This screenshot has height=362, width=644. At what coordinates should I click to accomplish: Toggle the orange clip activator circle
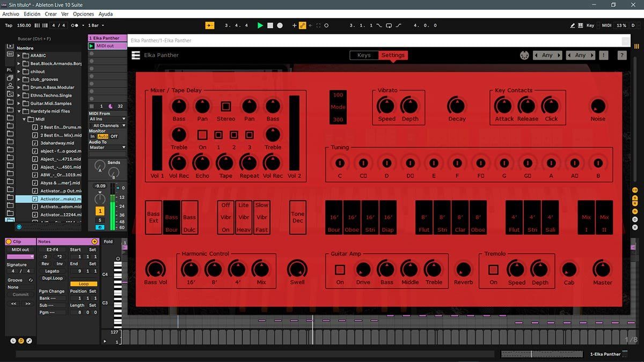(9, 242)
